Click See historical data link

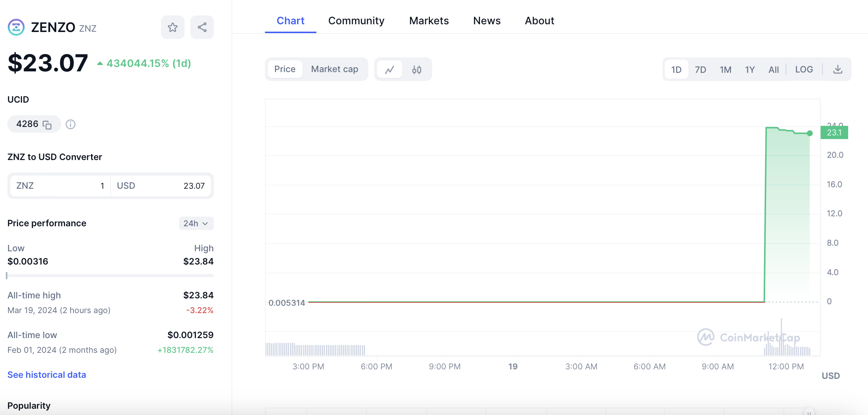47,375
